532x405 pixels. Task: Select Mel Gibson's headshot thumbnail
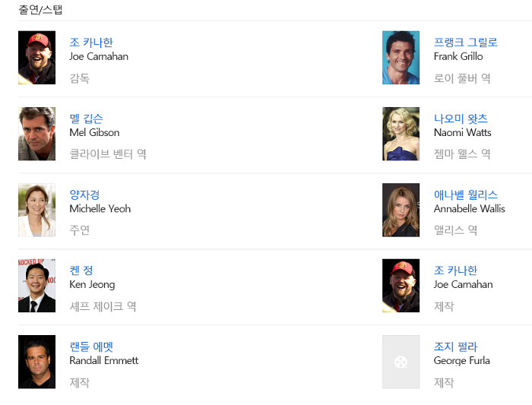[x=36, y=134]
